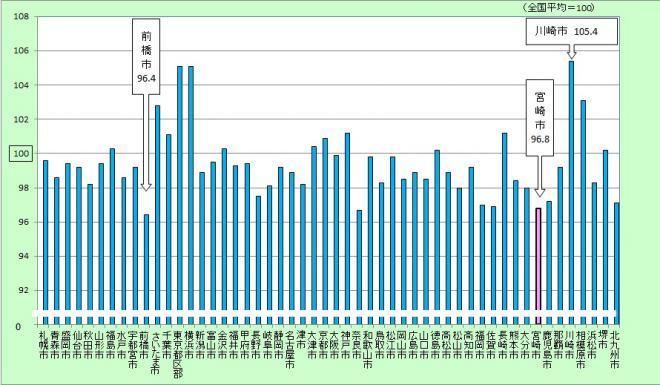The height and width of the screenshot is (385, 660).
Task: Click the 堺市 city label
Action: coord(603,340)
